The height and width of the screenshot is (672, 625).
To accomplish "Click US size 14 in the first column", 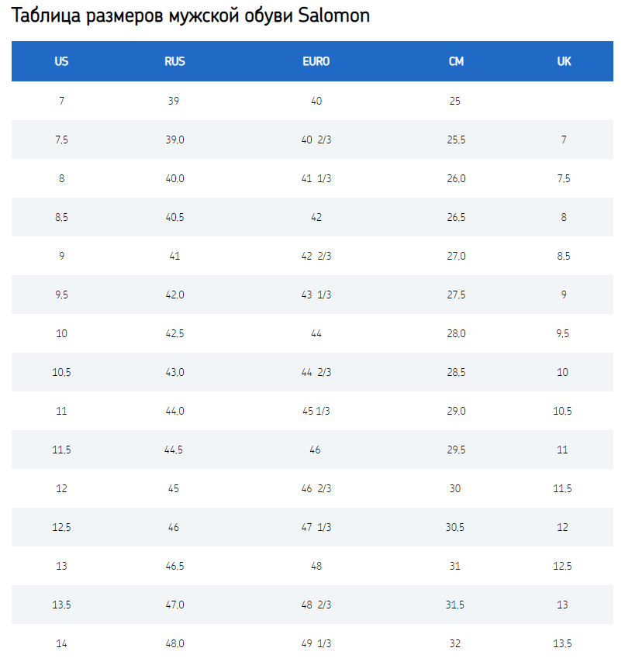I will 61,644.
